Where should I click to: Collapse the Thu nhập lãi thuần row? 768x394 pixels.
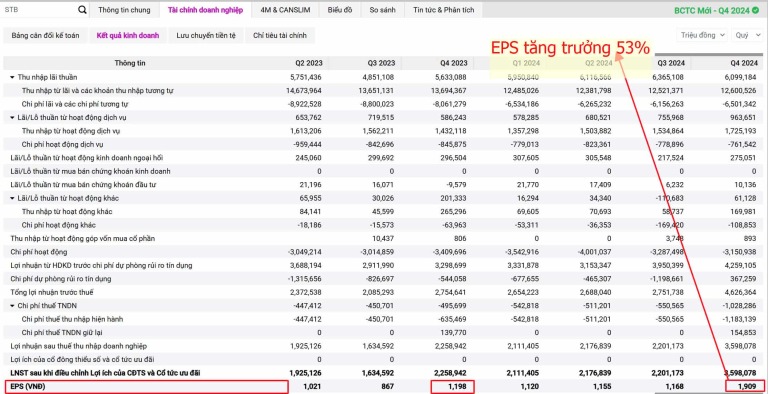tap(12, 77)
